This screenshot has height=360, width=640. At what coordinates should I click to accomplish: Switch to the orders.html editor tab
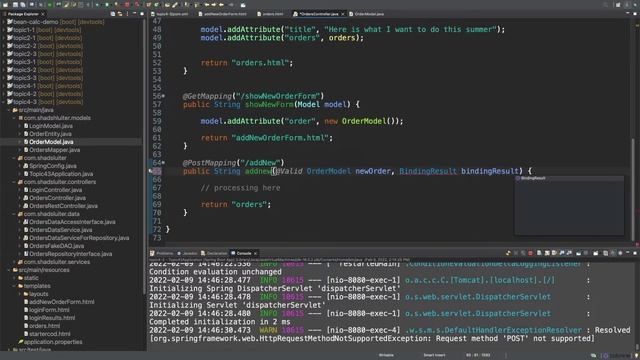pyautogui.click(x=270, y=14)
